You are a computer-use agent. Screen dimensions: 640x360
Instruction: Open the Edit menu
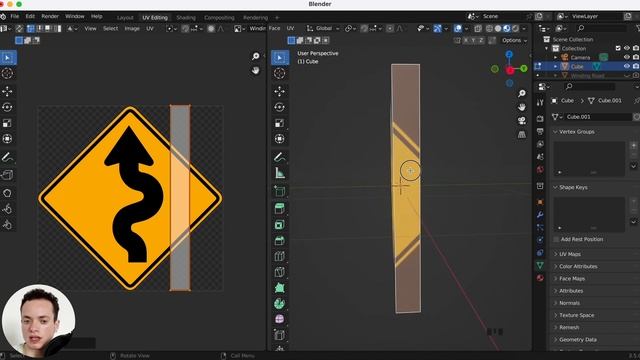tap(30, 17)
